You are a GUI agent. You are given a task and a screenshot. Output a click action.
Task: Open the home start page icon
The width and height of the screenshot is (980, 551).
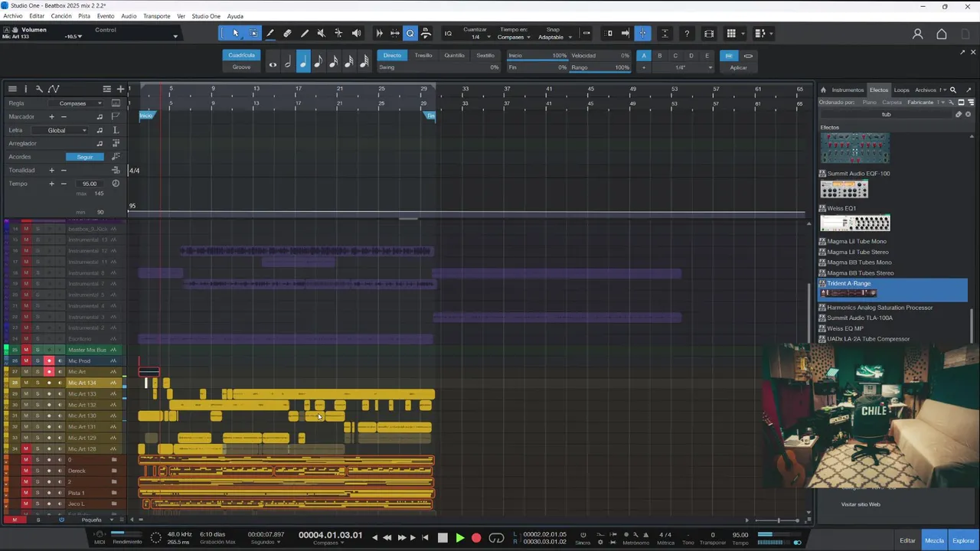[942, 34]
